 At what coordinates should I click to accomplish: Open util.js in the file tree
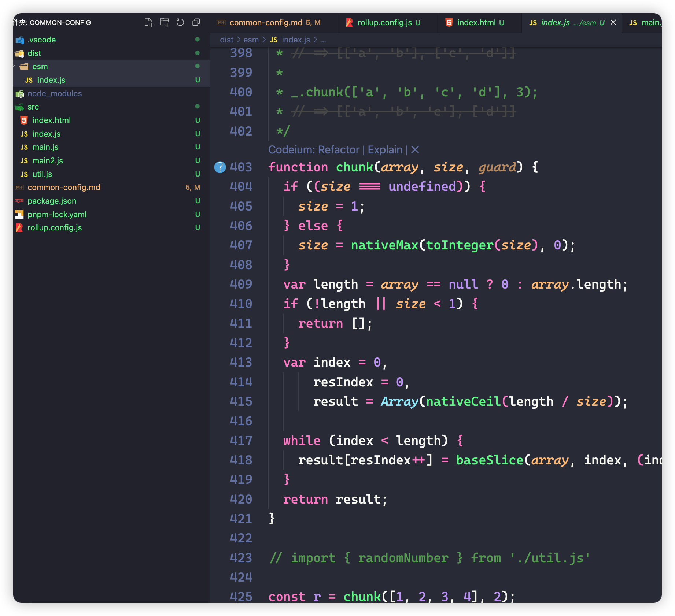112,174
